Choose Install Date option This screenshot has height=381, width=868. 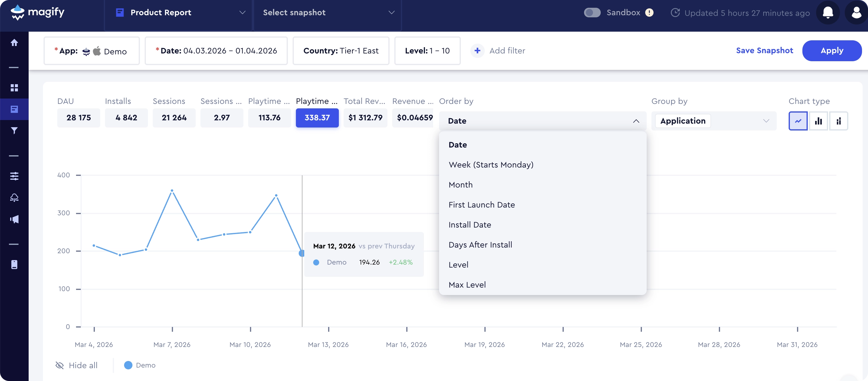coord(543,225)
